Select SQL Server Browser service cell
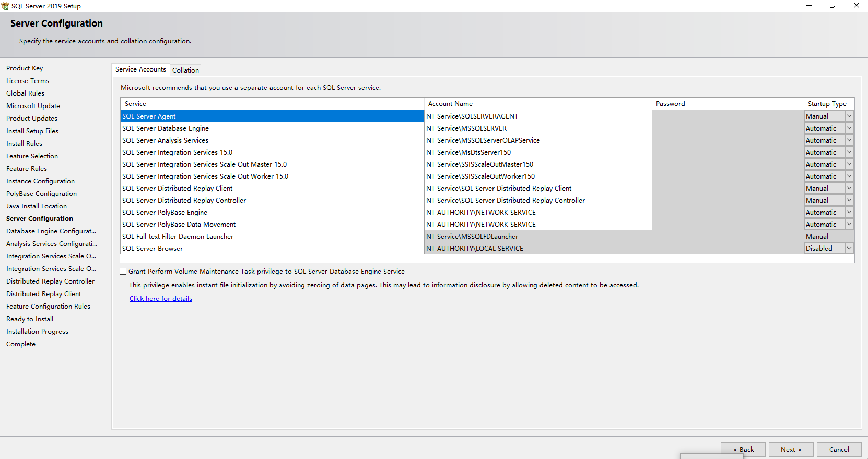 coord(272,248)
